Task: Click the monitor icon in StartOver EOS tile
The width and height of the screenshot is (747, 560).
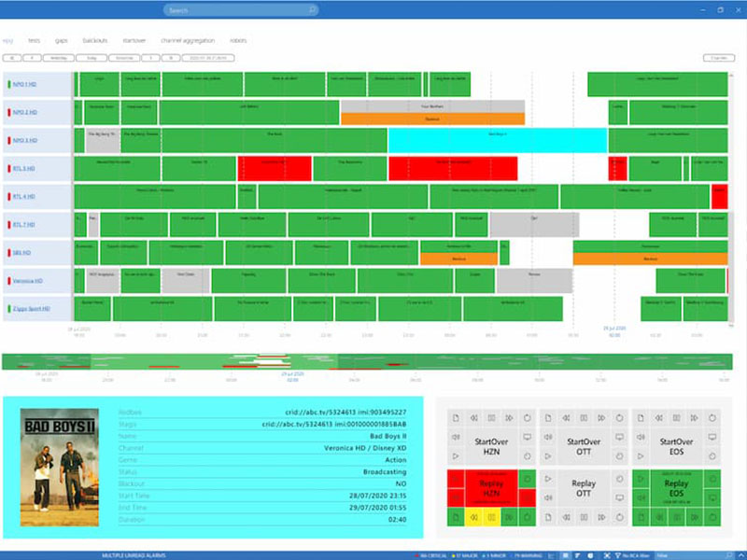Action: 712,437
